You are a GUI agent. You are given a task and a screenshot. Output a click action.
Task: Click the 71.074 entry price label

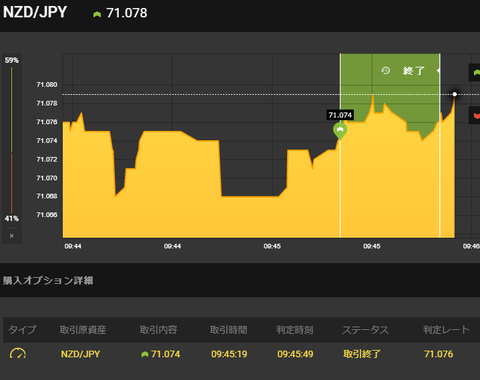point(340,115)
